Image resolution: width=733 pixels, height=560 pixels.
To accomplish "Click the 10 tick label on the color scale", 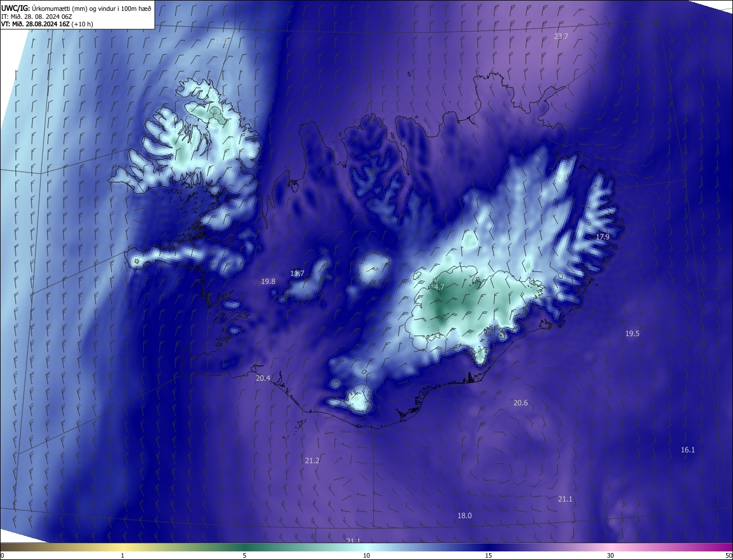I will point(366,555).
